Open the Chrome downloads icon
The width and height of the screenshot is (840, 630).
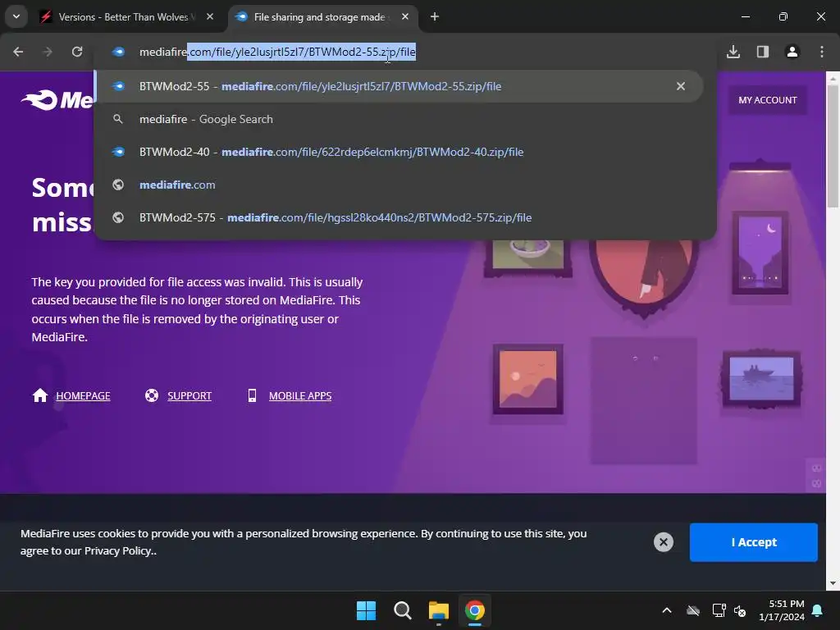pos(733,52)
